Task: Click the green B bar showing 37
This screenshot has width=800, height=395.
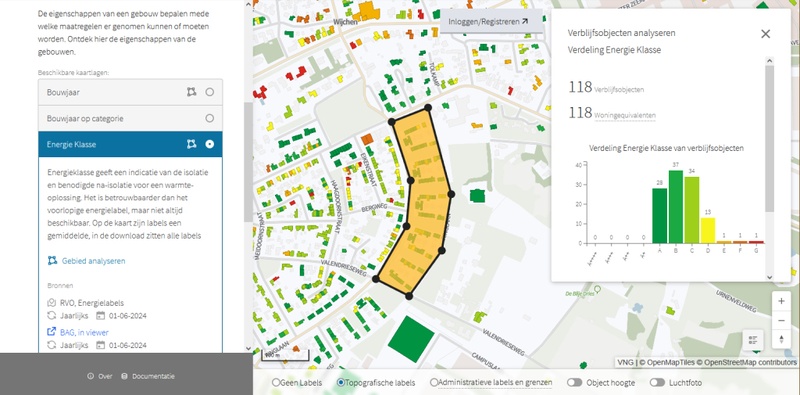Action: pos(676,207)
